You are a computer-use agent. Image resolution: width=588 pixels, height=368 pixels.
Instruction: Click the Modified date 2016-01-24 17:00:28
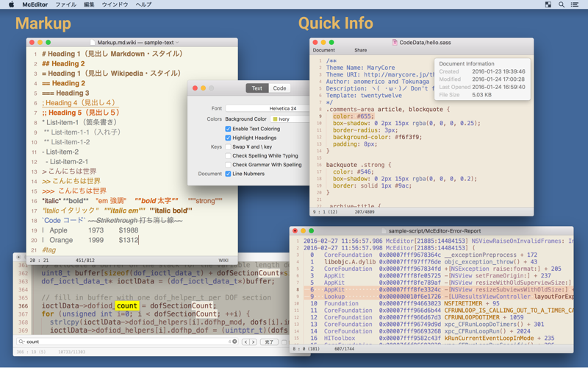coord(498,79)
